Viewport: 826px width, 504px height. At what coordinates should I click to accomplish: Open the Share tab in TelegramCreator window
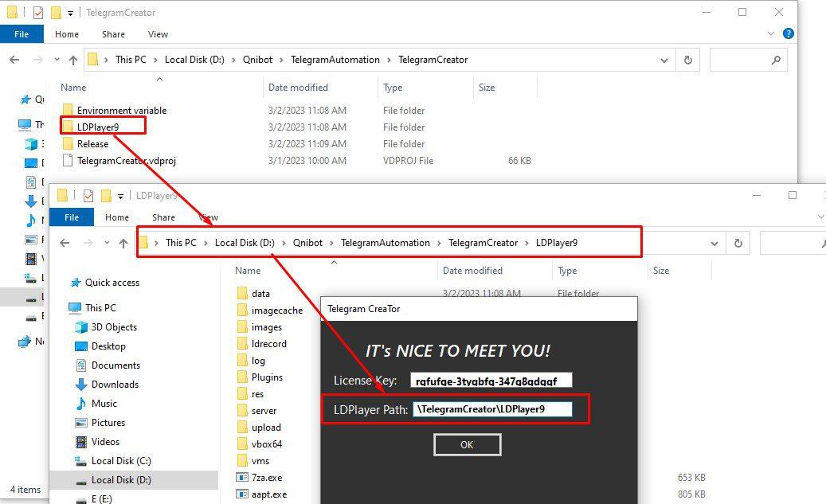pos(113,34)
